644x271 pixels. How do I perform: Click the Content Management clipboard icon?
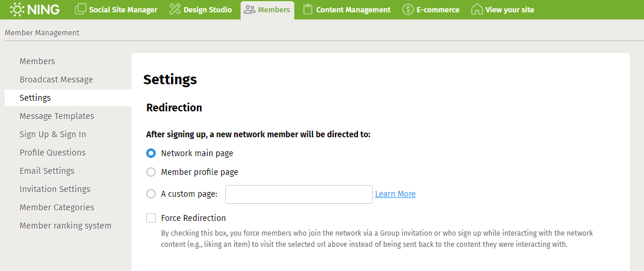307,9
